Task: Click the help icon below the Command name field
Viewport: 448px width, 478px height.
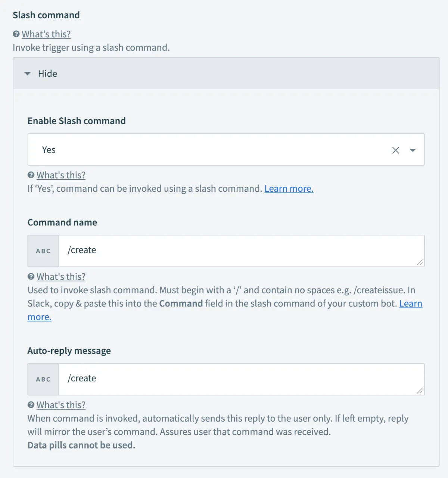Action: pyautogui.click(x=31, y=277)
